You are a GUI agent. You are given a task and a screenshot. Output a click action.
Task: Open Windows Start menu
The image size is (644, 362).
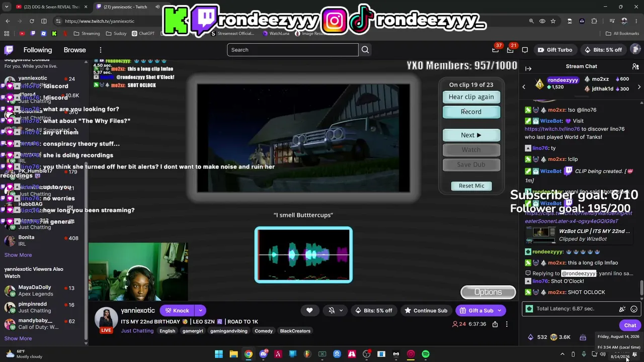pos(219,354)
